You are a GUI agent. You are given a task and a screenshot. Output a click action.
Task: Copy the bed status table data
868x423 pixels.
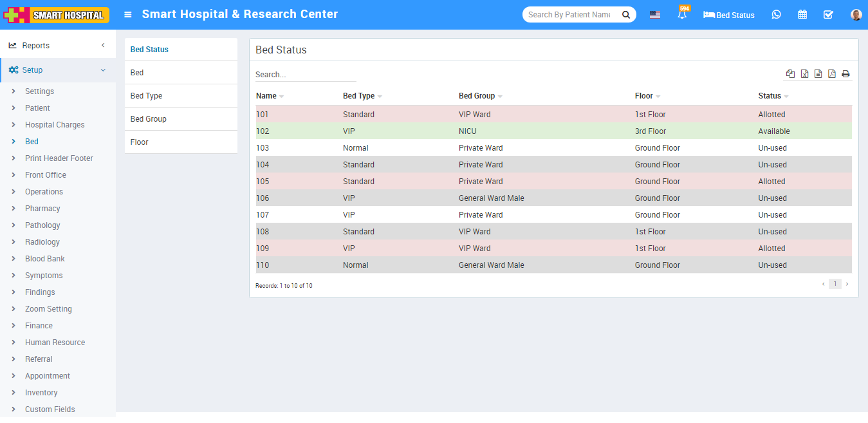tap(790, 74)
